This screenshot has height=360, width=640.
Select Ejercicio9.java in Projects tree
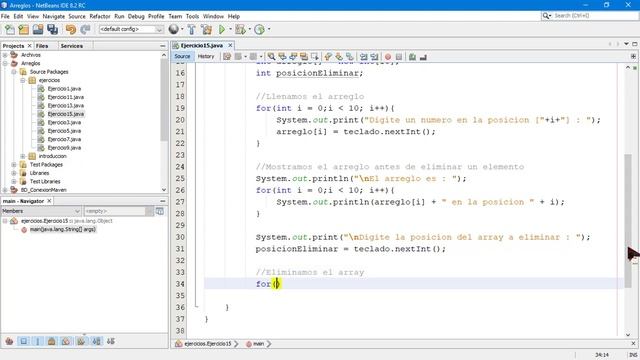click(64, 148)
